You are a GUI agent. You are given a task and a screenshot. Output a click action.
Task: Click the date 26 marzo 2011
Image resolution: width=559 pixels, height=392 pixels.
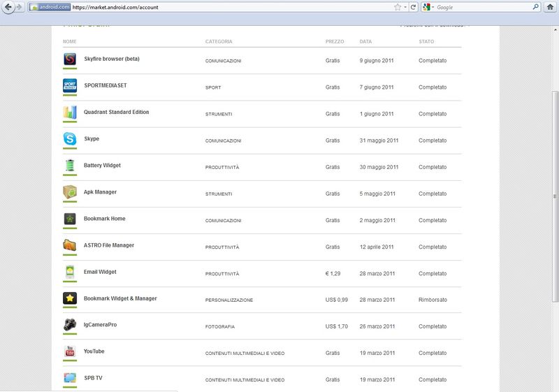[377, 326]
